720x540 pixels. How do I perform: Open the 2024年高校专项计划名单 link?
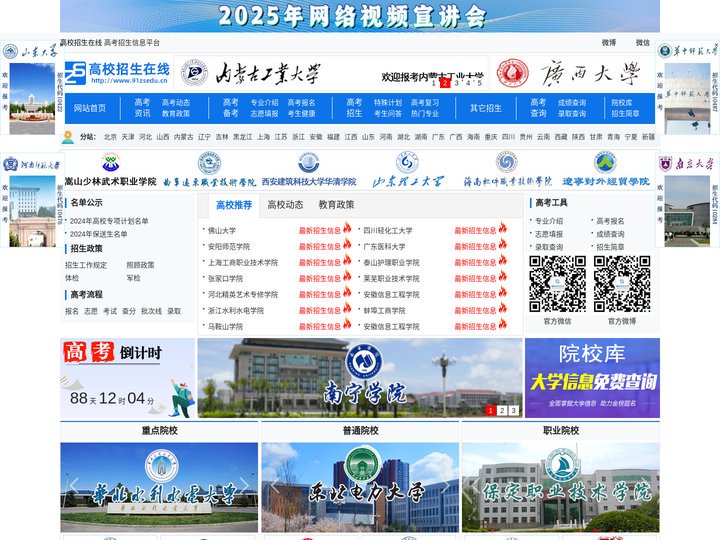pyautogui.click(x=109, y=221)
